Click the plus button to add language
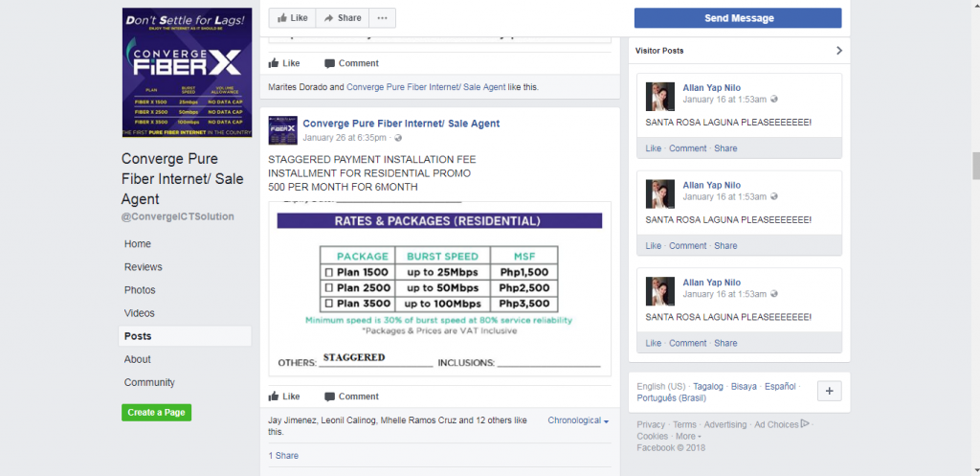This screenshot has width=980, height=476. tap(830, 392)
